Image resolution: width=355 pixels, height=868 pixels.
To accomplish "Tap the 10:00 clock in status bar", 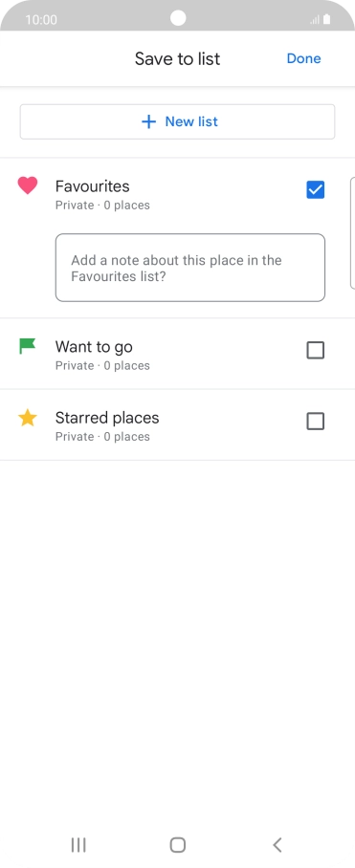I will (x=41, y=20).
